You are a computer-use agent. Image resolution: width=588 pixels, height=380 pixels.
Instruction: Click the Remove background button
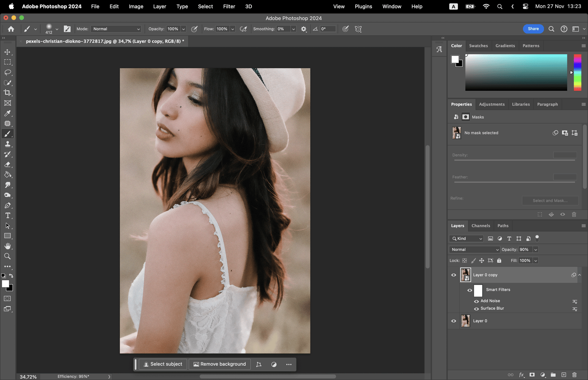point(220,364)
